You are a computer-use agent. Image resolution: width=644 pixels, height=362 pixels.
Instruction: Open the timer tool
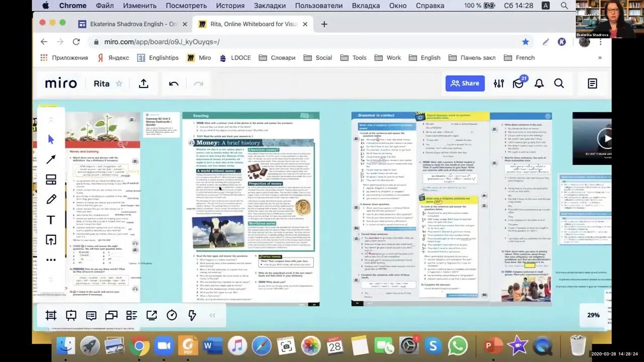pyautogui.click(x=172, y=315)
